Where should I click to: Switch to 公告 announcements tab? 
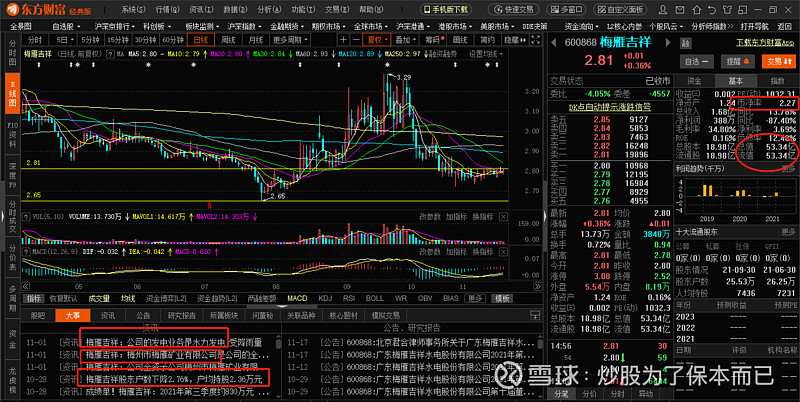coord(143,315)
